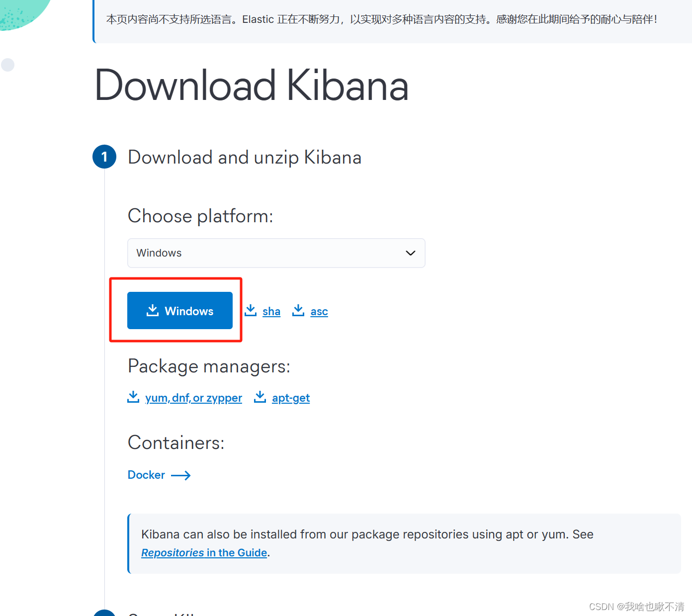692x616 pixels.
Task: Open the Repositories in the Guide link
Action: [x=204, y=553]
